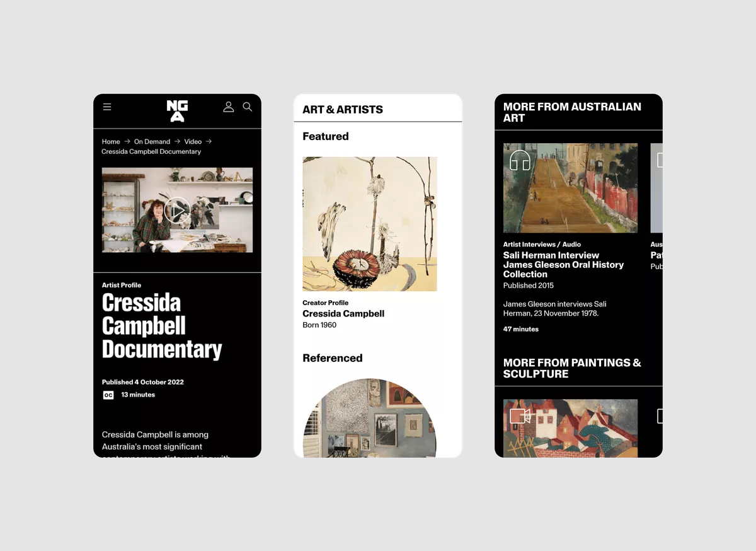
Task: Click the camera icon on the partially visible card
Action: (660, 415)
